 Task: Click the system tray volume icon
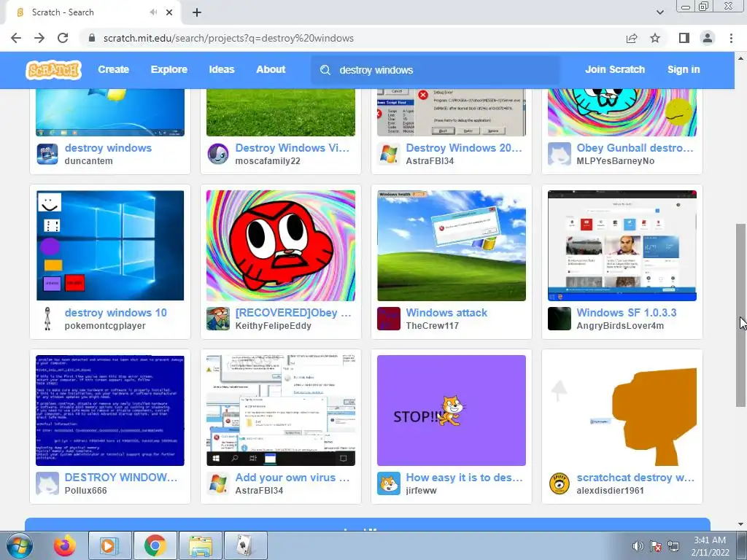638,546
